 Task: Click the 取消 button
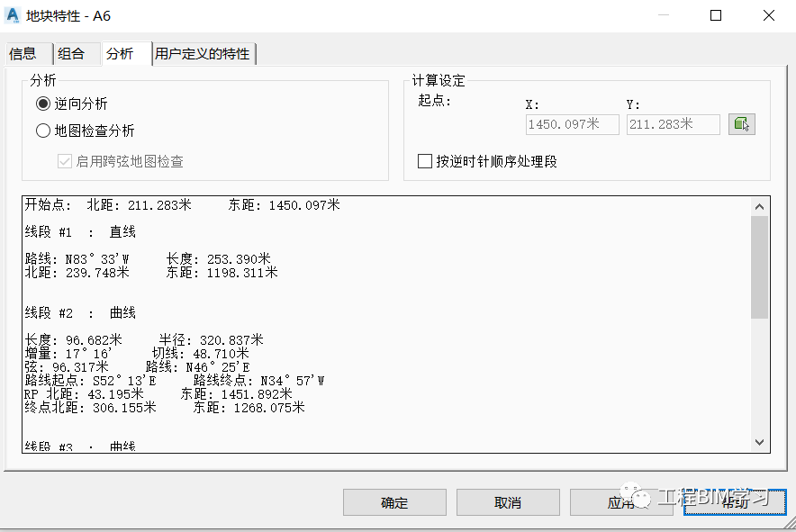(x=508, y=502)
